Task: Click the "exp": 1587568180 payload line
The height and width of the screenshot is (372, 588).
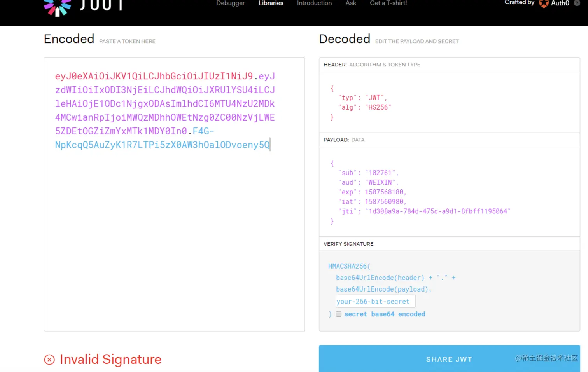Action: click(372, 192)
